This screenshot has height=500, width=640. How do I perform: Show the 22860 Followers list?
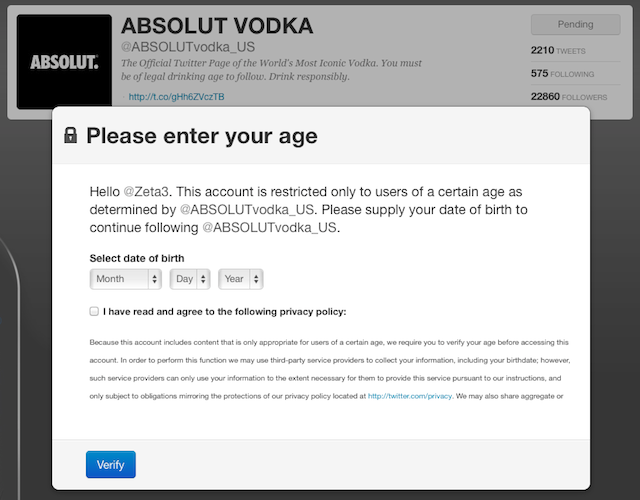(570, 97)
